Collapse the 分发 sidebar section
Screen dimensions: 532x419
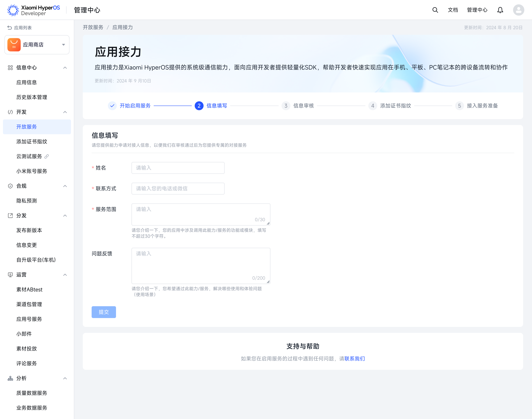coord(65,216)
